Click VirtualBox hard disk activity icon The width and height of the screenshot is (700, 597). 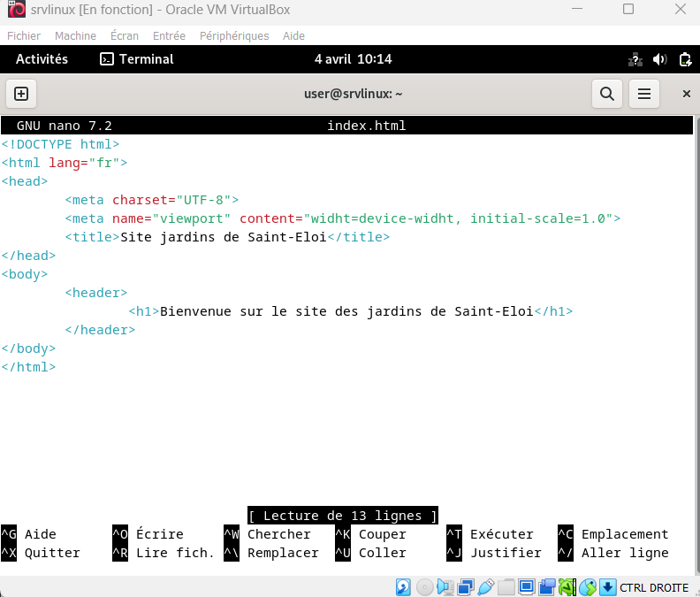(403, 587)
